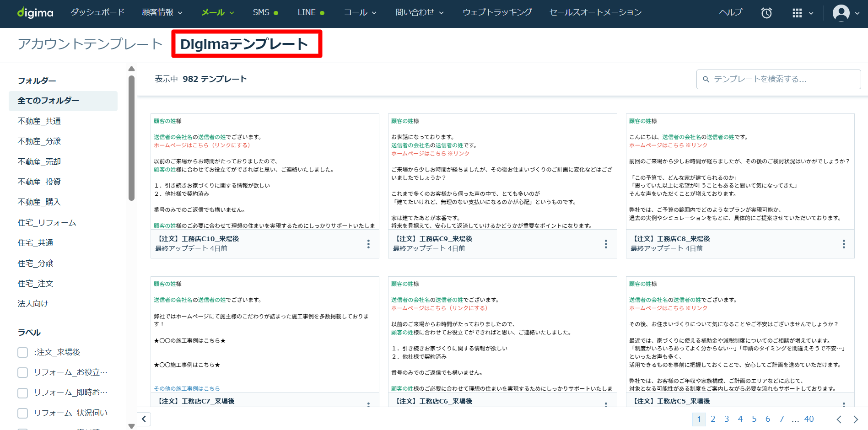Open options menu for 工務店C9_来場後 template
Screen dimensions: 868x430
(606, 244)
